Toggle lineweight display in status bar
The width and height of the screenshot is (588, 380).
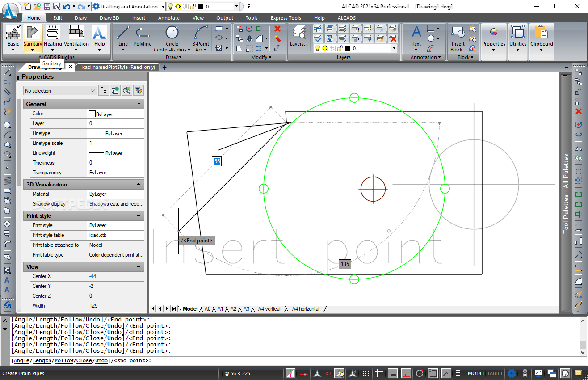[459, 373]
